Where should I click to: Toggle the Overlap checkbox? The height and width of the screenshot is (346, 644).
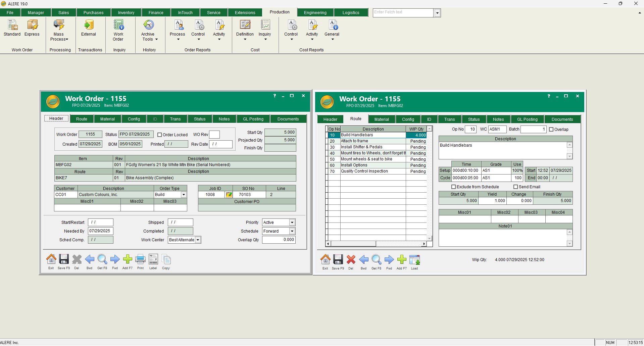click(x=551, y=130)
